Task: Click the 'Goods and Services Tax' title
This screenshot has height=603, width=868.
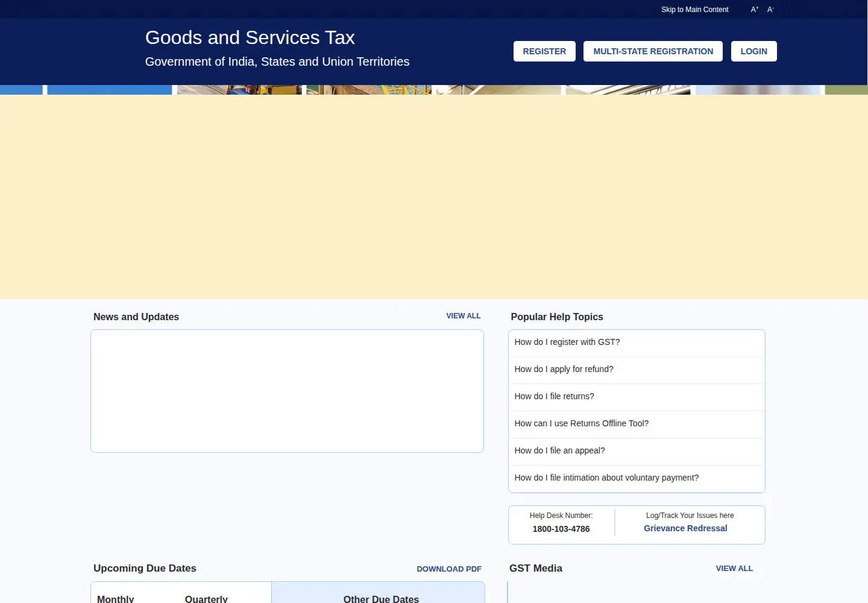Action: (x=250, y=37)
